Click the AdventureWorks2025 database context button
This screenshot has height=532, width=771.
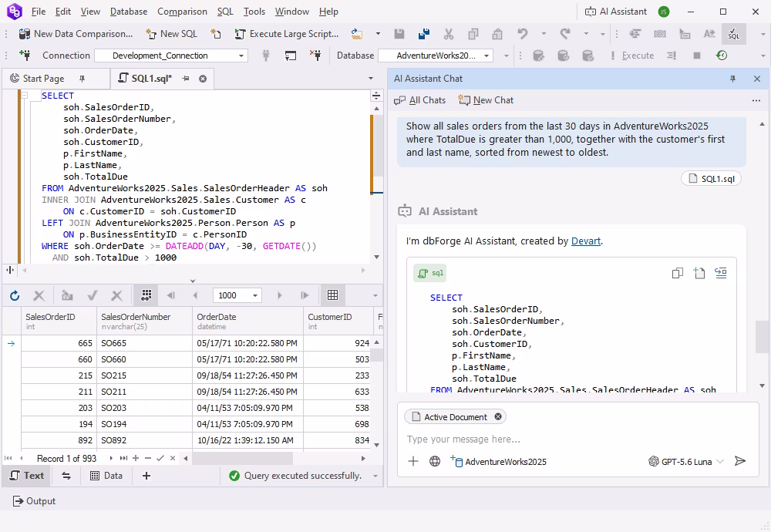498,461
